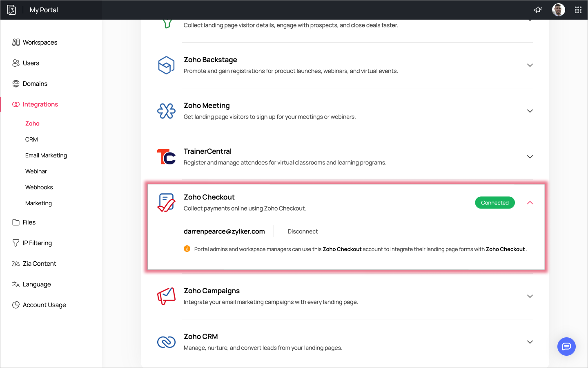Open the chat support bubble button
Viewport: 588px width, 368px height.
click(566, 347)
